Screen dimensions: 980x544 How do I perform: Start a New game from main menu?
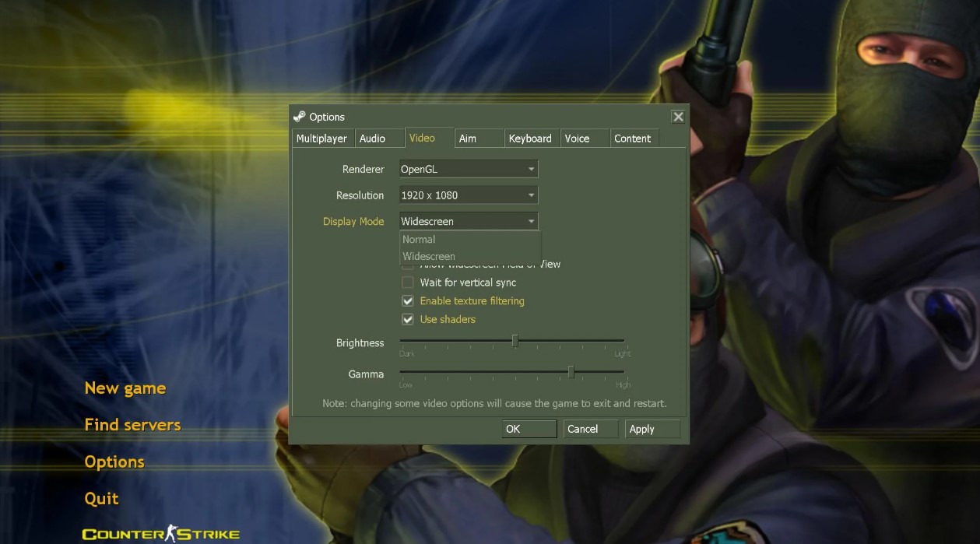coord(125,388)
